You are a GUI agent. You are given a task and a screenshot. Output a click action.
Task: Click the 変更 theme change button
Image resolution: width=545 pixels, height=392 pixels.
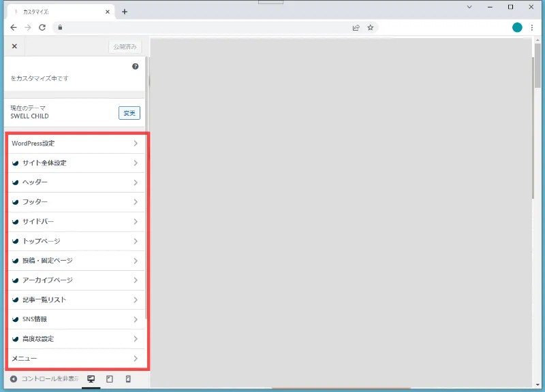pyautogui.click(x=129, y=113)
